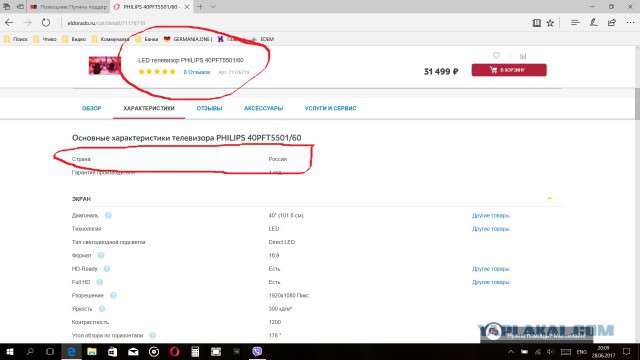640x360 pixels.
Task: Open the Viber icon on the taskbar
Action: click(257, 351)
